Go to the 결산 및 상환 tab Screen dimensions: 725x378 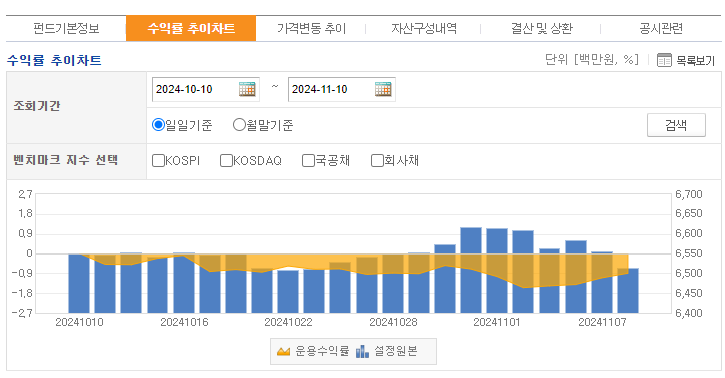tap(541, 29)
